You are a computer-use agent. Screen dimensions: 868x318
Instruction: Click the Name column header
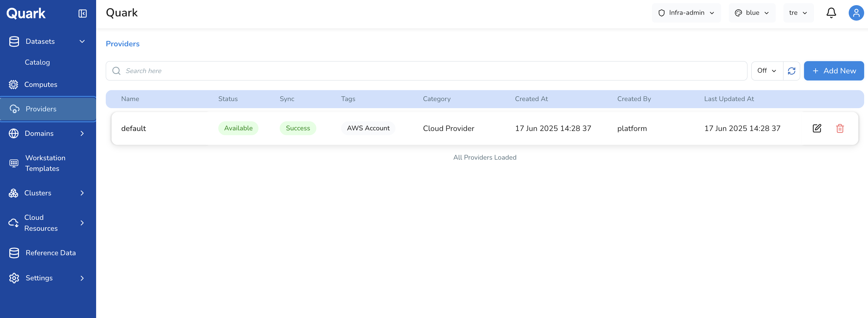[130, 99]
